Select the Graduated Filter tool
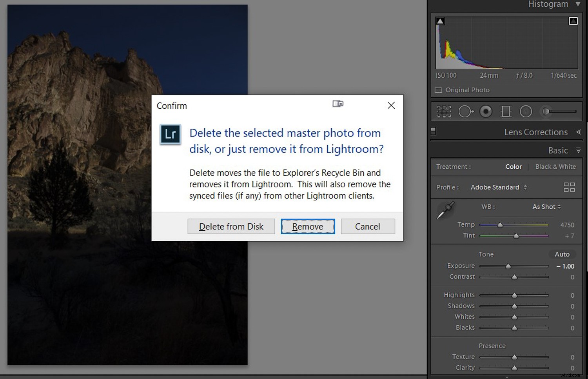Screen dimensions: 588x379 [x=506, y=111]
